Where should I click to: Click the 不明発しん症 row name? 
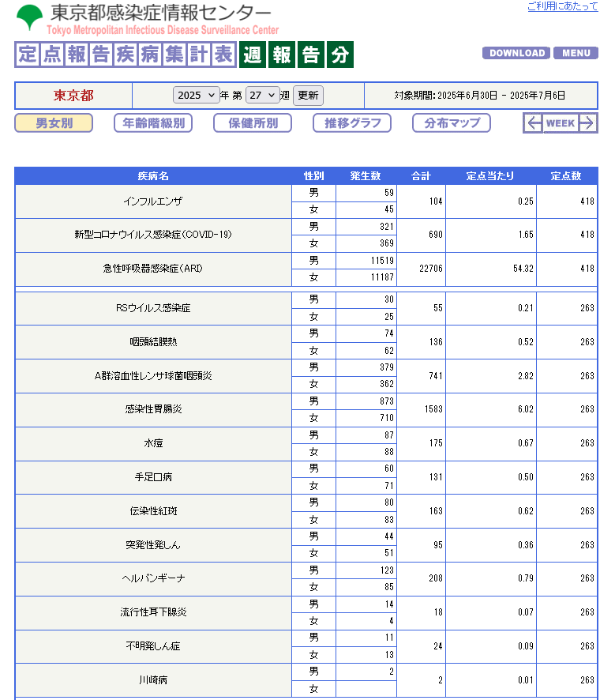click(153, 646)
